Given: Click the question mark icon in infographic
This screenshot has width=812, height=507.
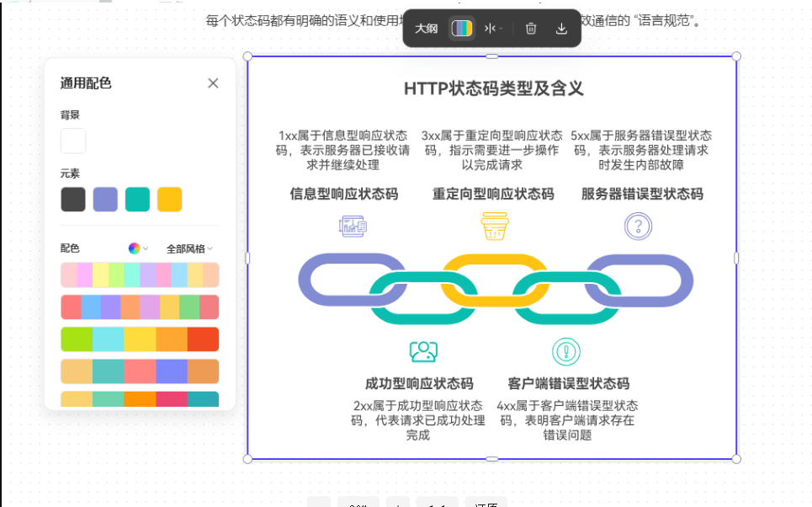Looking at the screenshot, I should [x=638, y=226].
